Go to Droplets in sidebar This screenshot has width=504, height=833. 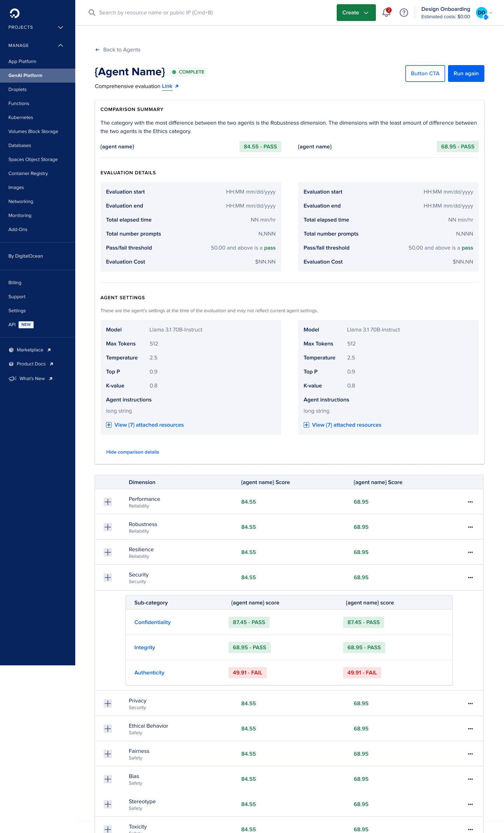point(17,90)
